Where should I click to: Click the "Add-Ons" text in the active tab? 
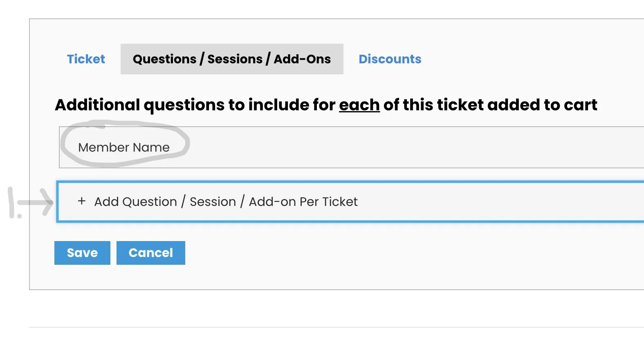point(302,59)
